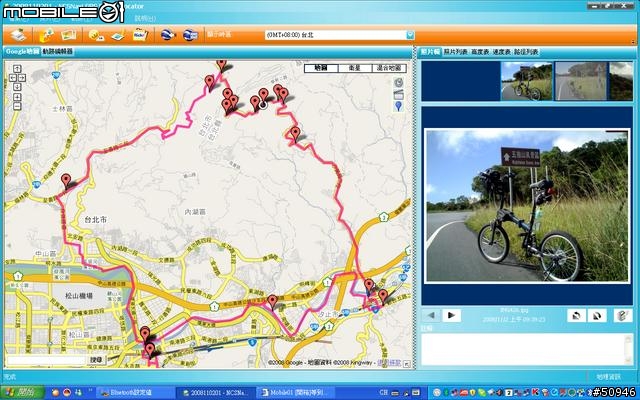Open the Windows Start button
The image size is (640, 400).
coord(21,393)
